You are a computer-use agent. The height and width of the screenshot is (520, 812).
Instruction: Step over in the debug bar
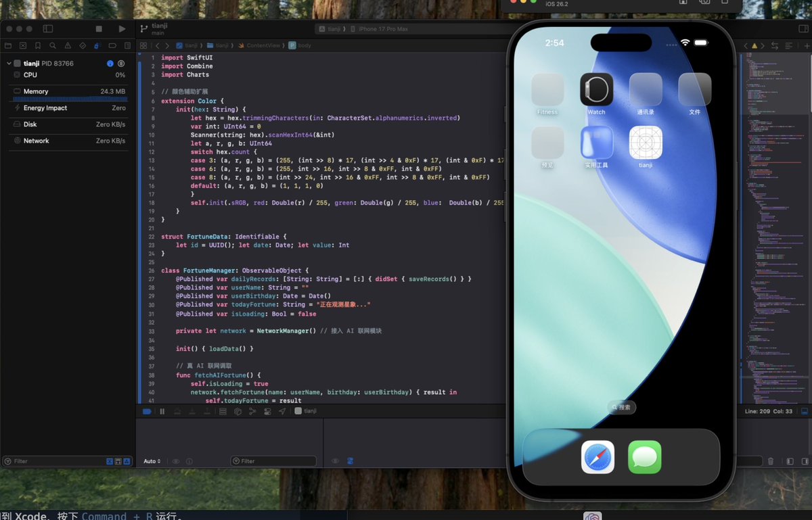click(177, 411)
